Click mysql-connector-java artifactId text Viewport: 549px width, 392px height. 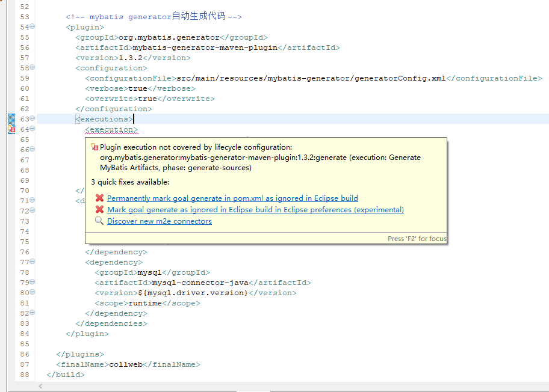(x=200, y=283)
